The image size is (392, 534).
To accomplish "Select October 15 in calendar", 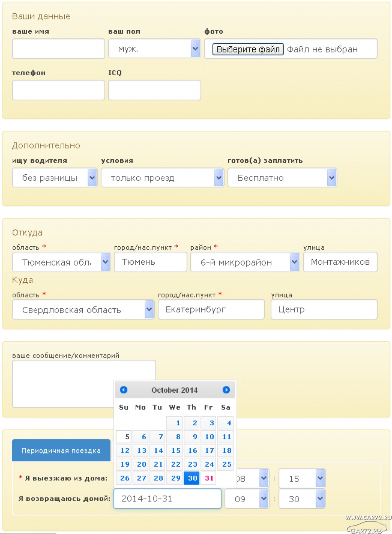I will tap(175, 450).
